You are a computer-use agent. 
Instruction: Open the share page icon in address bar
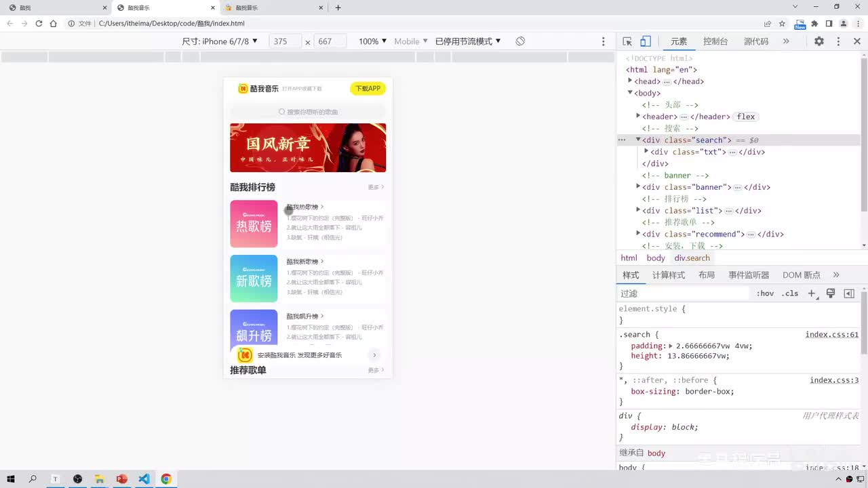coord(768,23)
